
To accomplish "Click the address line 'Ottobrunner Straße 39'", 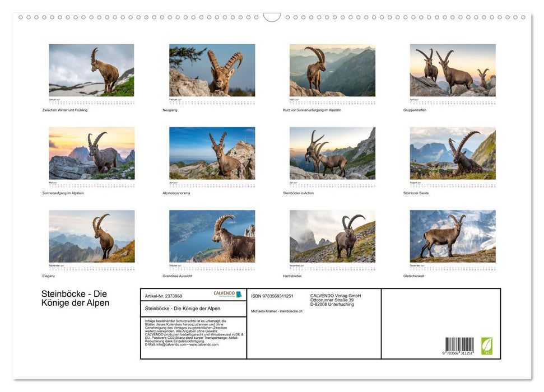I will [x=332, y=300].
